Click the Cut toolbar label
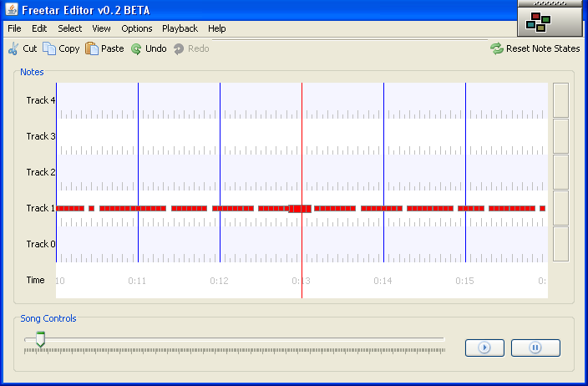588x386 pixels. coord(30,48)
